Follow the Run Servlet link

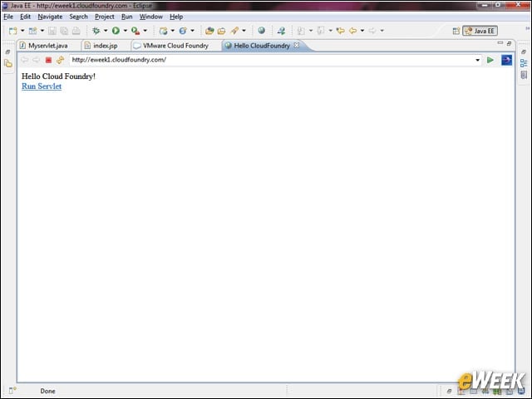(x=42, y=86)
